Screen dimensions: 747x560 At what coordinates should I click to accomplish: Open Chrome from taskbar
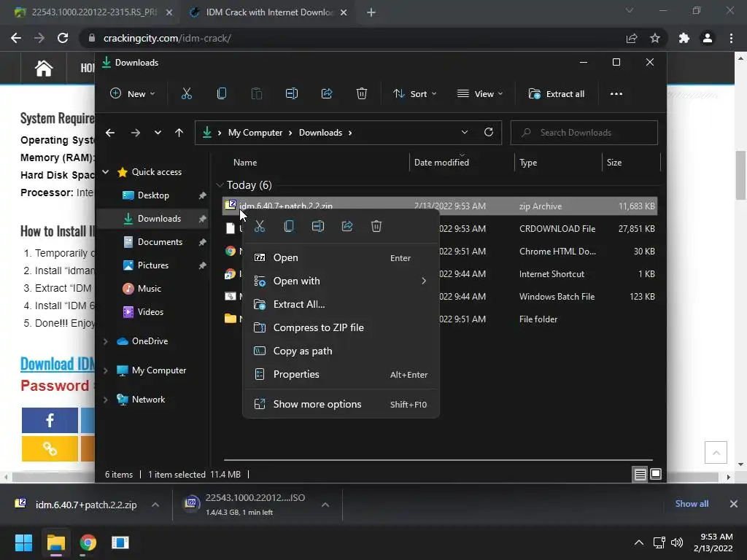point(88,542)
